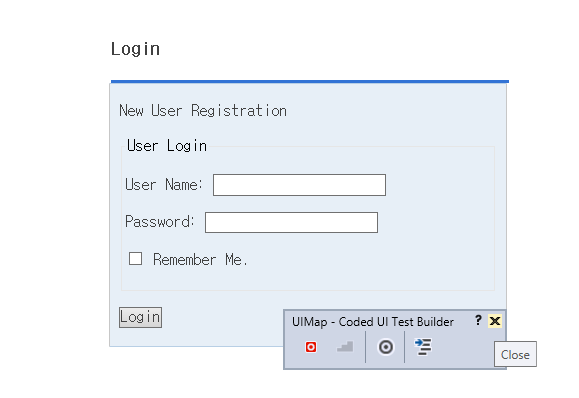579x398 pixels.
Task: Click the blue divider line under the heading
Action: point(310,82)
